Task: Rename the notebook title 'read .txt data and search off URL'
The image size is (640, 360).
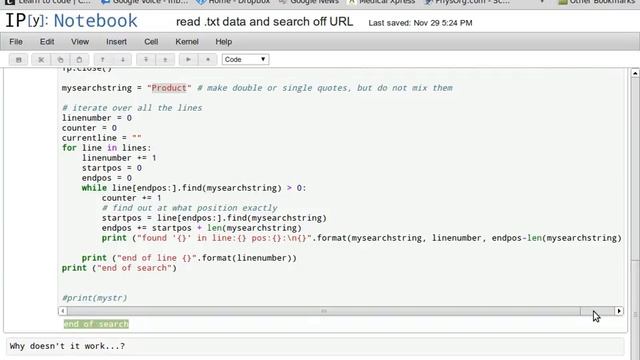Action: (264, 22)
